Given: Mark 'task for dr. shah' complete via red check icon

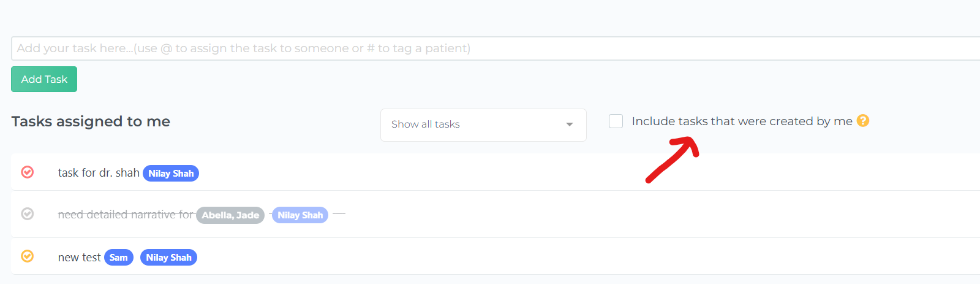Looking at the screenshot, I should [28, 172].
